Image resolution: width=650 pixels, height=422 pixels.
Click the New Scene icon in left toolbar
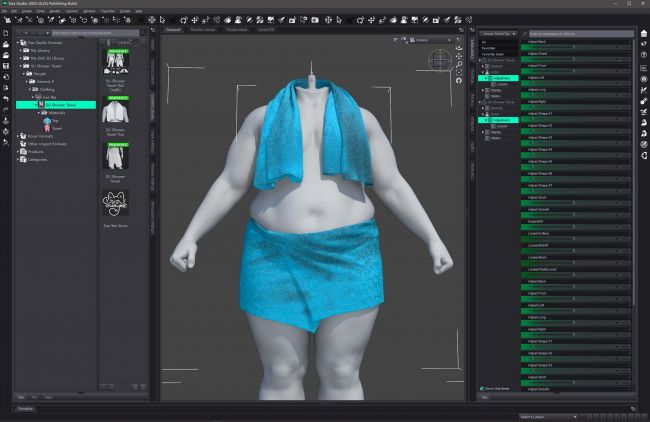(x=6, y=33)
